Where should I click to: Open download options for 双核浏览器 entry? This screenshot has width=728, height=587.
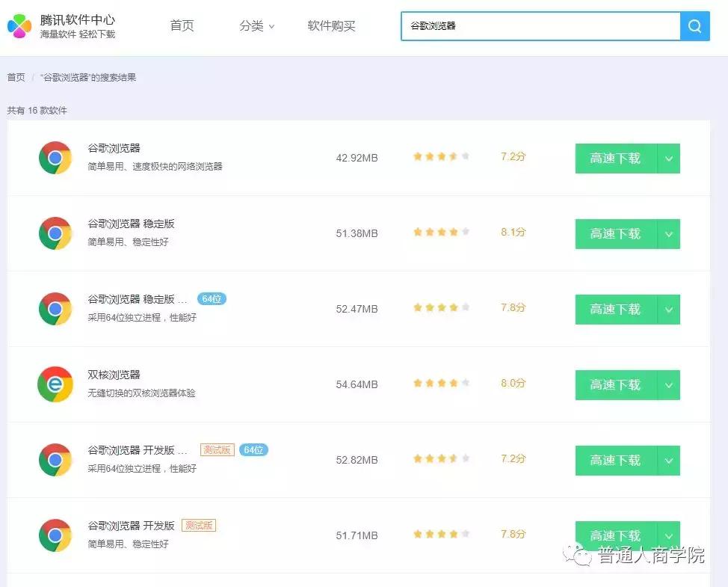coord(669,384)
